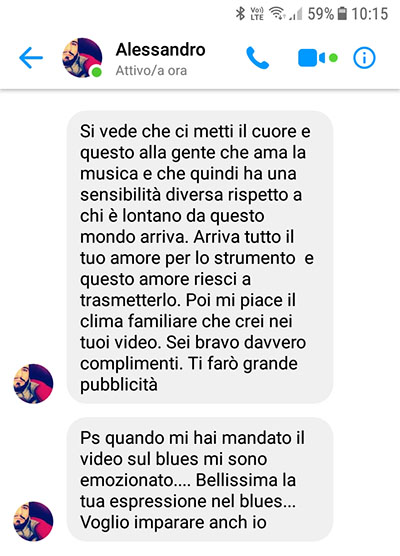Tap sender avatar beside the blues message
The height and width of the screenshot is (556, 400).
click(33, 521)
